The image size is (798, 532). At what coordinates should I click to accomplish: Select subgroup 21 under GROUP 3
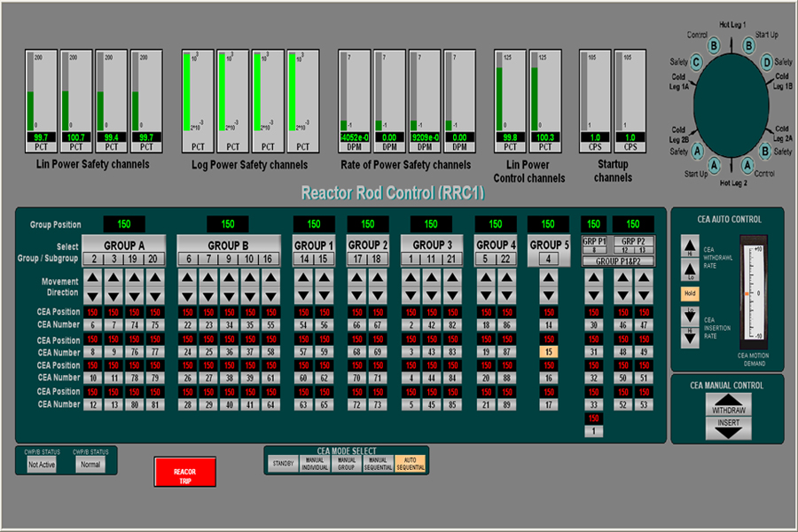451,259
